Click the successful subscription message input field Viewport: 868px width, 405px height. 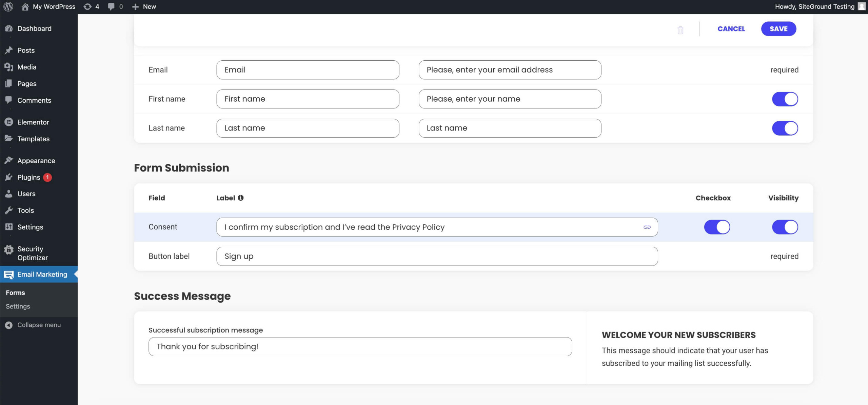[360, 346]
